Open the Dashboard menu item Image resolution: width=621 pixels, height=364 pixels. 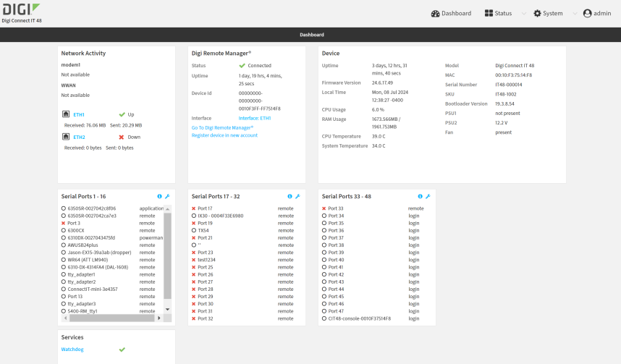[451, 14]
